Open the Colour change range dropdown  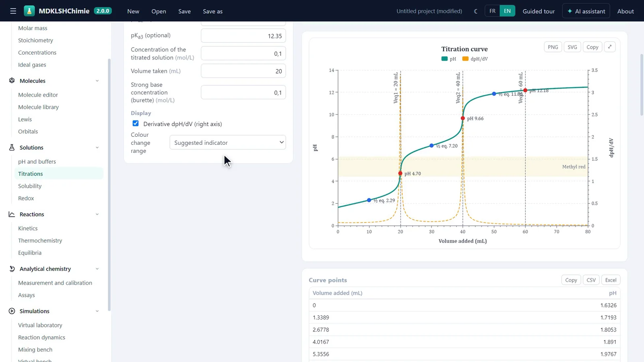pos(228,142)
